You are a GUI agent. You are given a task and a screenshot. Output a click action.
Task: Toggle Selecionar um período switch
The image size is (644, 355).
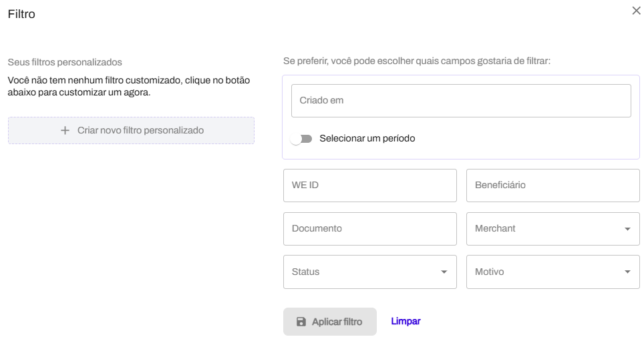[x=301, y=139]
